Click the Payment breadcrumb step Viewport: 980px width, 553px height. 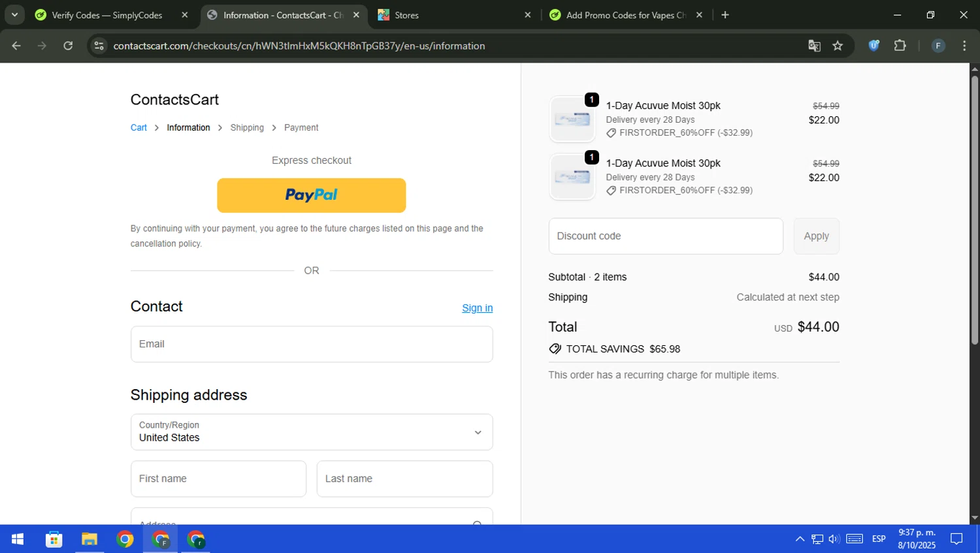pyautogui.click(x=301, y=127)
